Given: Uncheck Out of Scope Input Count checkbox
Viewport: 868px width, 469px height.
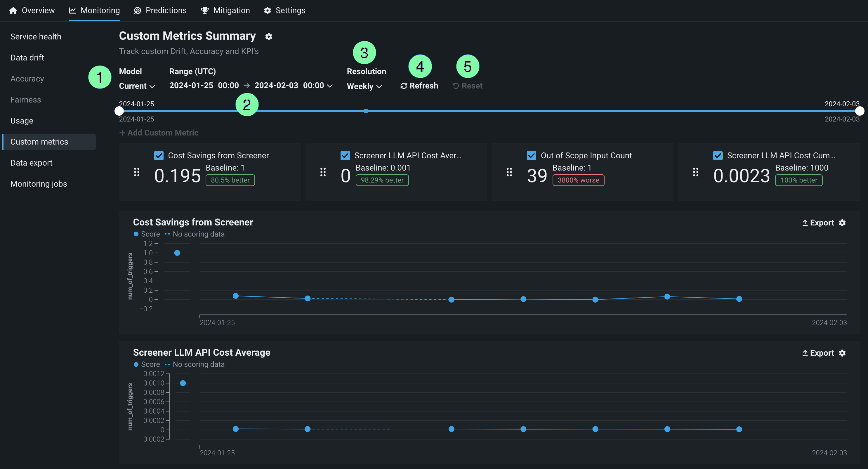Looking at the screenshot, I should tap(531, 155).
